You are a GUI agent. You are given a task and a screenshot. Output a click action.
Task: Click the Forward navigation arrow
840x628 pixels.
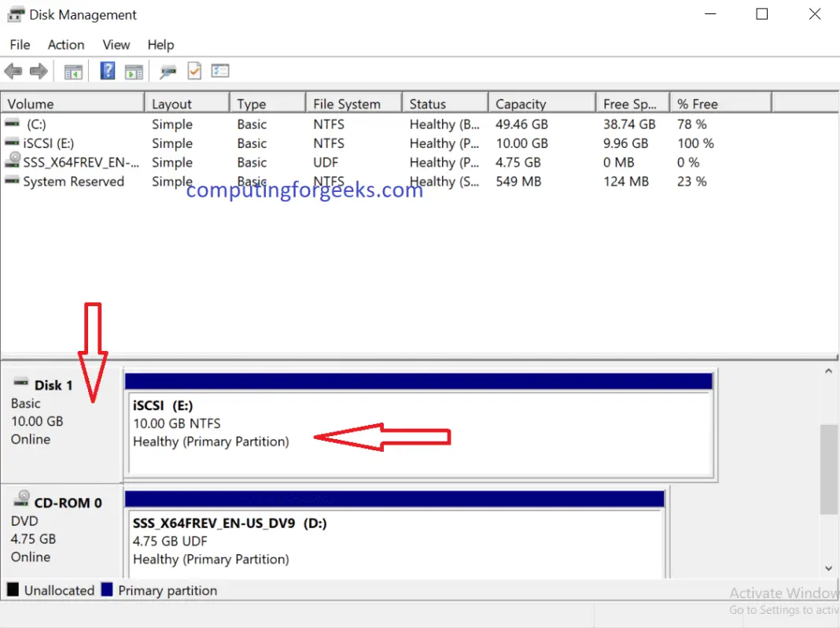click(x=38, y=71)
